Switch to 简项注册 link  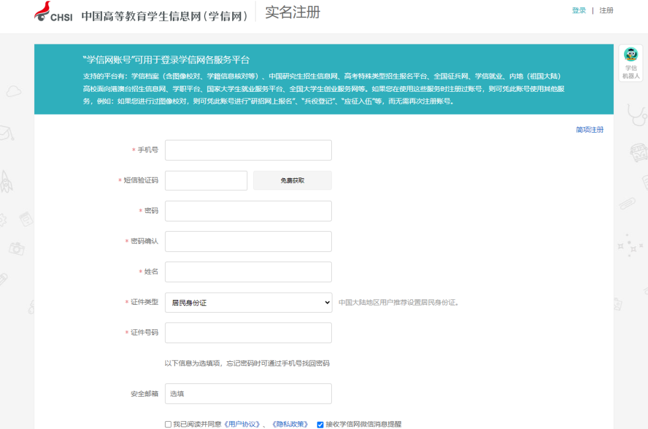[x=589, y=130]
